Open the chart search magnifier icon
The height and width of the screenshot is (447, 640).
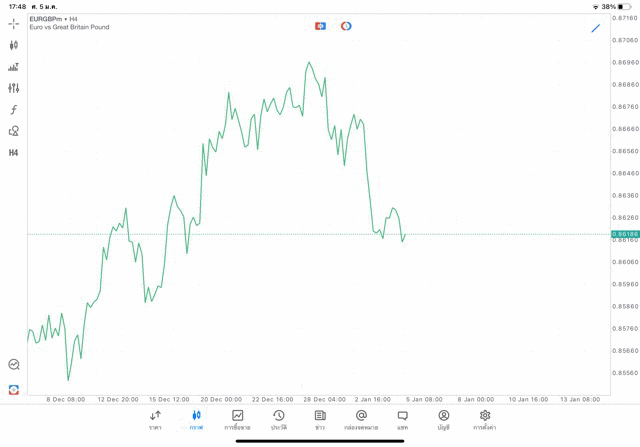click(x=13, y=365)
